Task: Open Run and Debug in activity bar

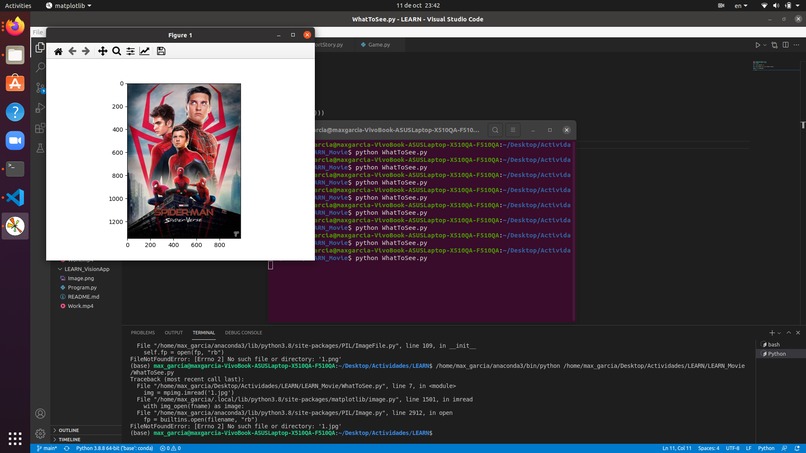Action: point(40,108)
